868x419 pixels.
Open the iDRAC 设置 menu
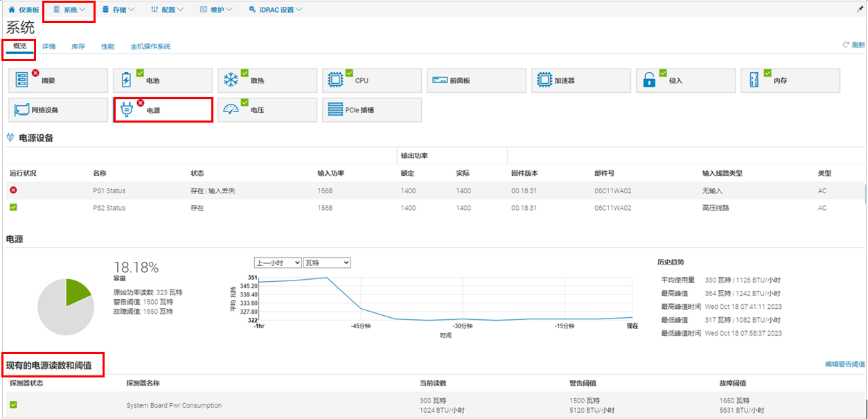click(276, 10)
